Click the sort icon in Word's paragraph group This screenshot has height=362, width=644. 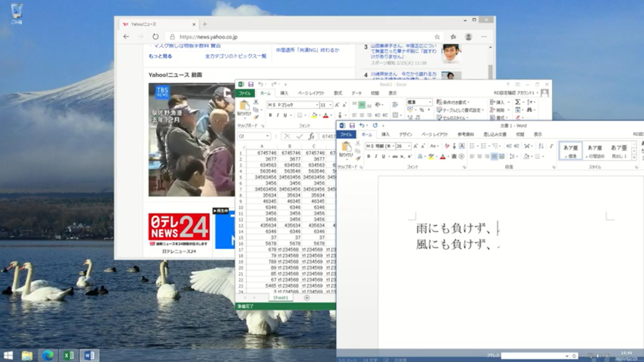point(541,146)
